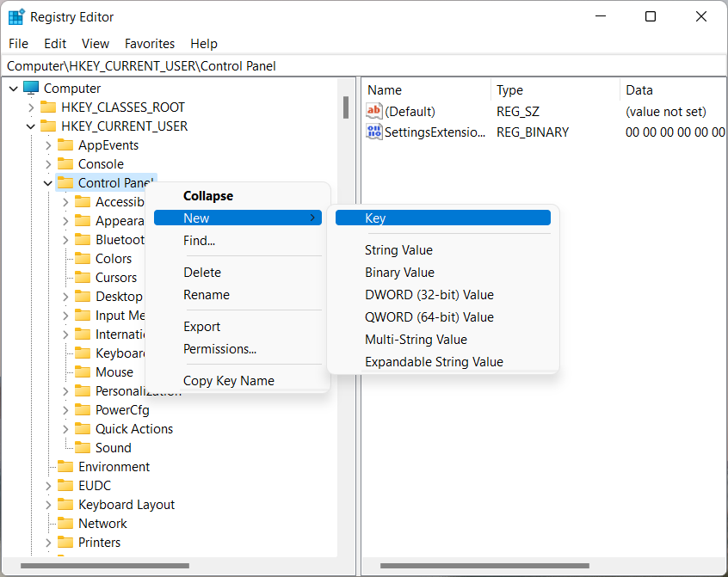Screen dimensions: 728x577
Task: Open the Favorites menu
Action: (x=150, y=44)
